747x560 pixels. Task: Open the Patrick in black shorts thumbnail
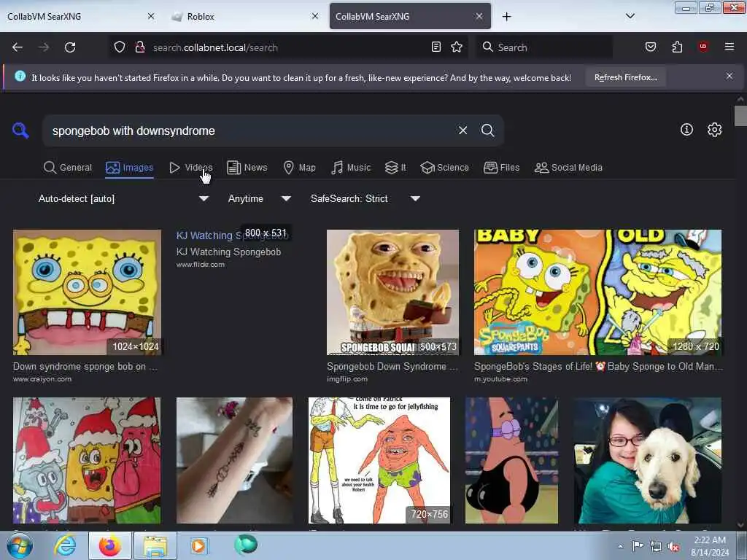point(511,461)
